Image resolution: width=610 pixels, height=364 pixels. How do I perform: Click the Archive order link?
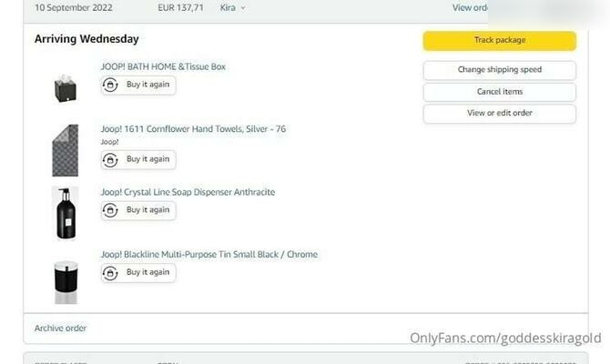coord(60,329)
